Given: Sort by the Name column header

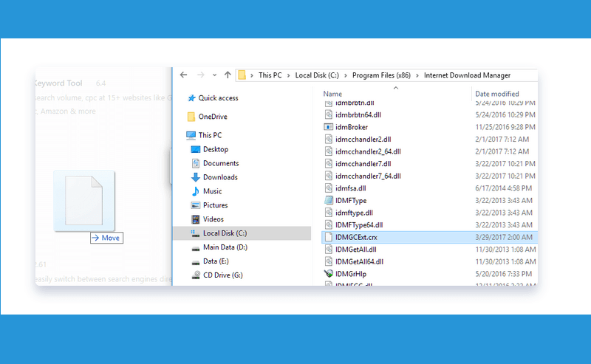Looking at the screenshot, I should point(332,94).
